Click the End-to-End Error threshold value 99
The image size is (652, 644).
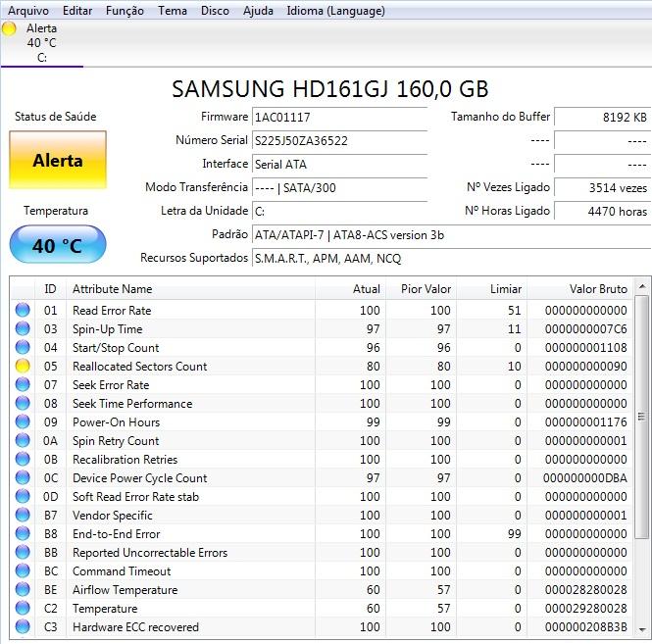click(515, 533)
